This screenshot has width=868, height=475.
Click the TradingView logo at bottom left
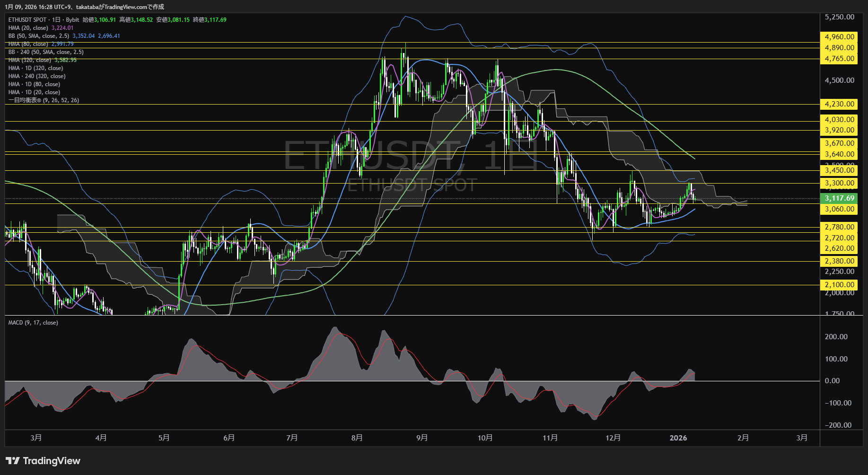(x=43, y=461)
